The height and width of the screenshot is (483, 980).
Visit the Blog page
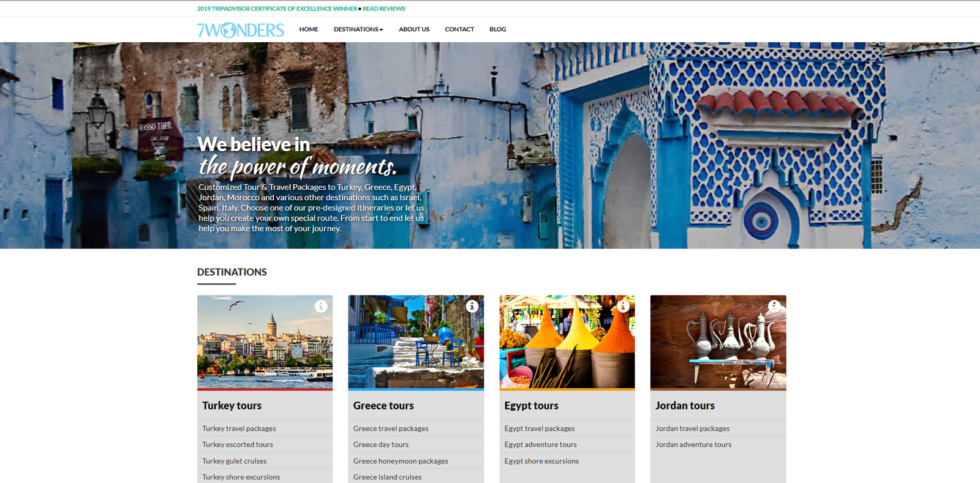coord(498,29)
